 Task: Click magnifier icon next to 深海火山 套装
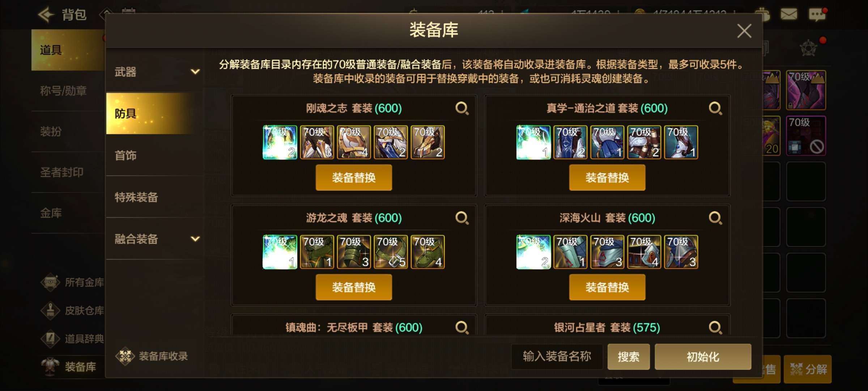tap(715, 218)
